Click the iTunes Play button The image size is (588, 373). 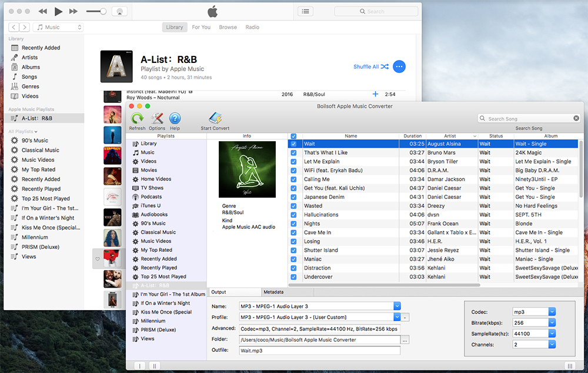click(x=58, y=12)
